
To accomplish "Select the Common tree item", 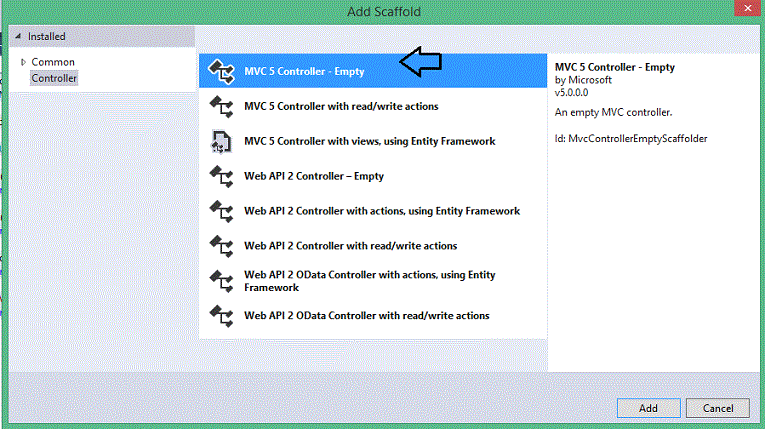I will [53, 62].
